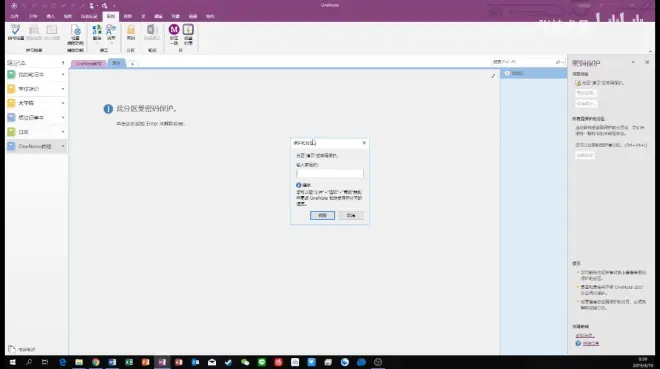Image resolution: width=660 pixels, height=369 pixels.
Task: Expand the 大学 notebook arrow
Action: (x=63, y=103)
